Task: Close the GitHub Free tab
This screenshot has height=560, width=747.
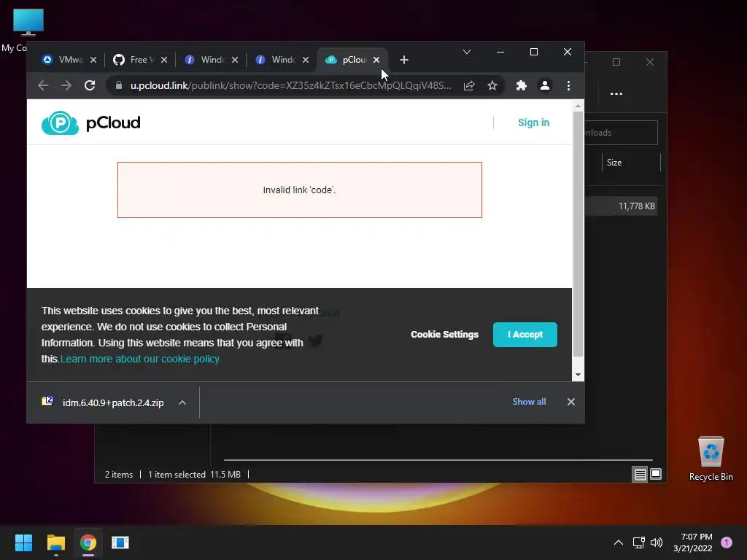Action: pos(164,60)
